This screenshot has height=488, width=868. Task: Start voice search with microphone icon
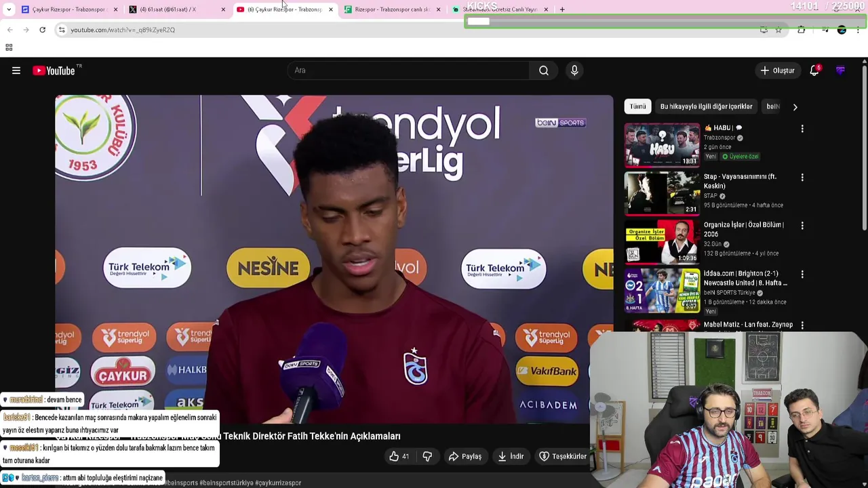(574, 70)
